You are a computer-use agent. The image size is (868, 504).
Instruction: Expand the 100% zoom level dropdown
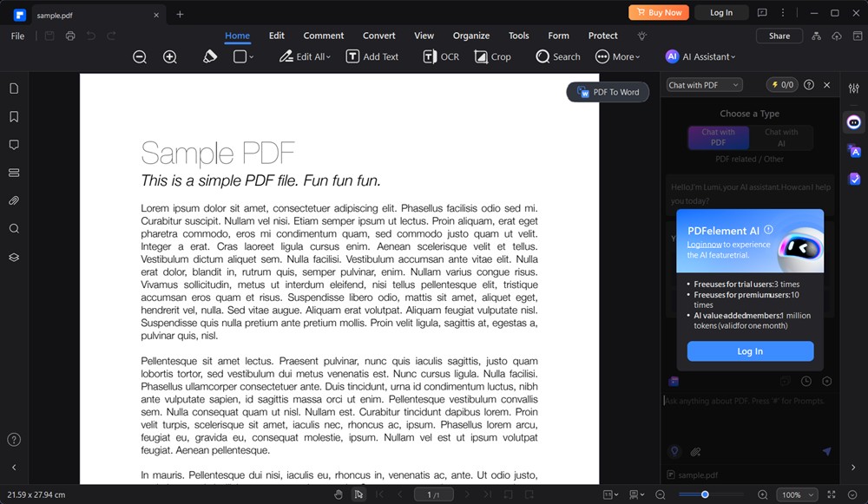[x=796, y=494]
